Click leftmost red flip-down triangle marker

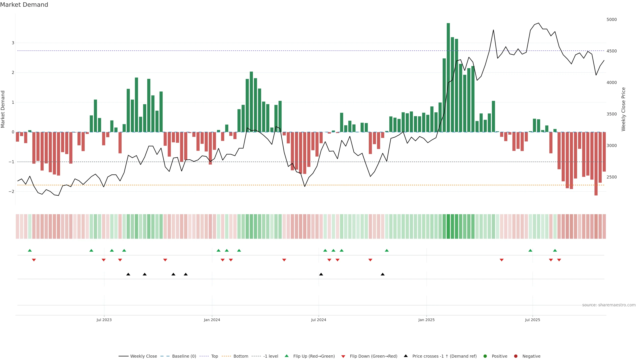(x=34, y=260)
